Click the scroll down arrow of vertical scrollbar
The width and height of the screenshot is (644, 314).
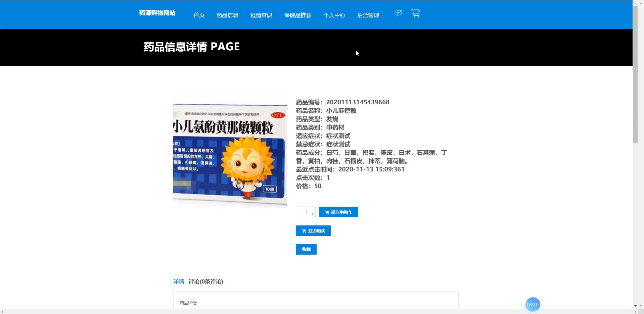[635, 306]
